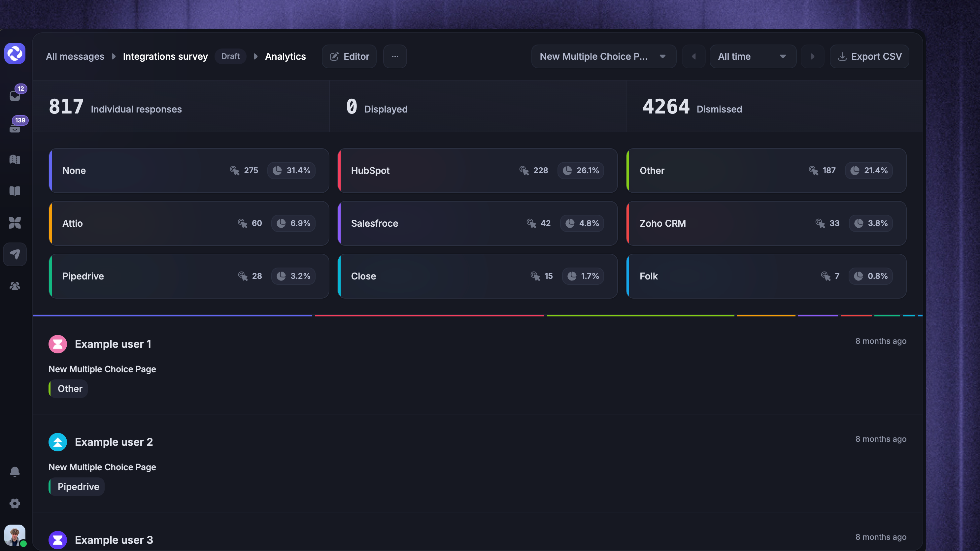
Task: Open the All time range dropdown
Action: (753, 57)
